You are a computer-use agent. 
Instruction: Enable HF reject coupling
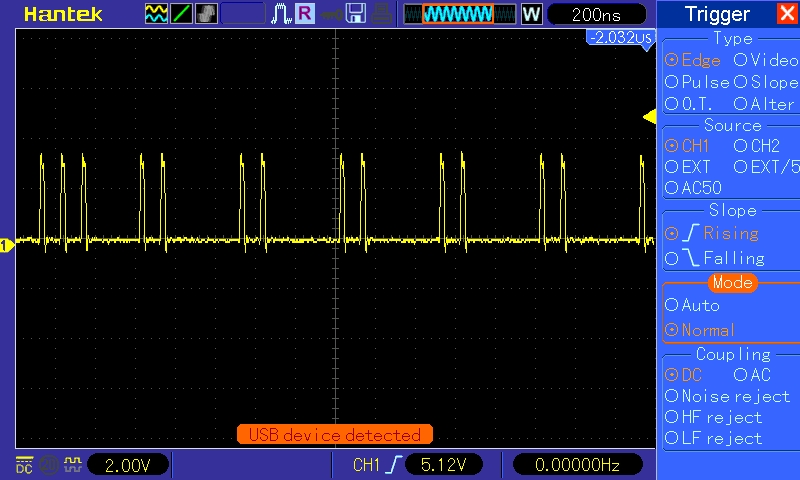[713, 417]
